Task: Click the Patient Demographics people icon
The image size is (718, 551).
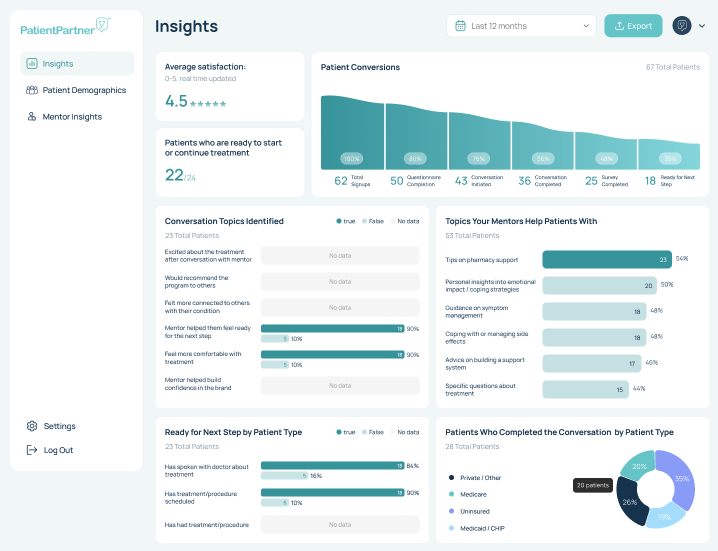Action: (32, 90)
